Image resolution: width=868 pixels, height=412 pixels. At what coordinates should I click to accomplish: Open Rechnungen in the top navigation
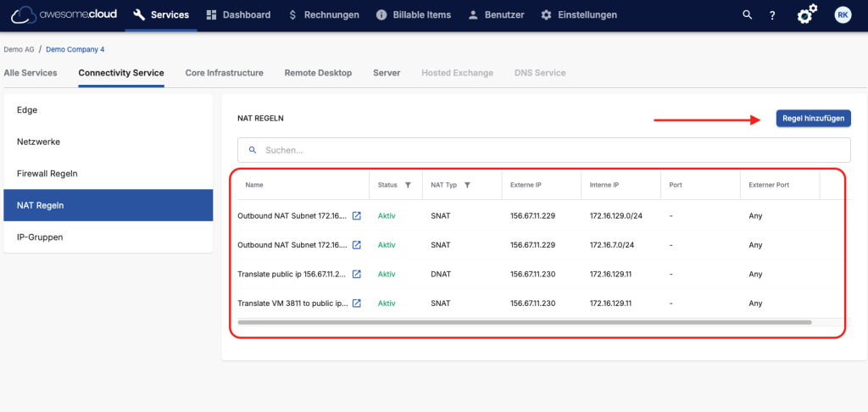pyautogui.click(x=325, y=15)
